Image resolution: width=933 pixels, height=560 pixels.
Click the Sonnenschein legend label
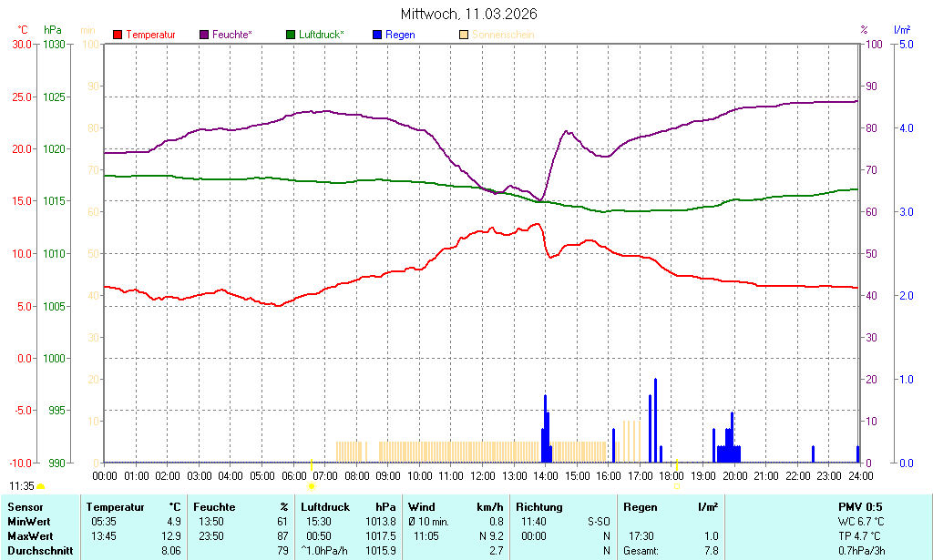tap(504, 35)
